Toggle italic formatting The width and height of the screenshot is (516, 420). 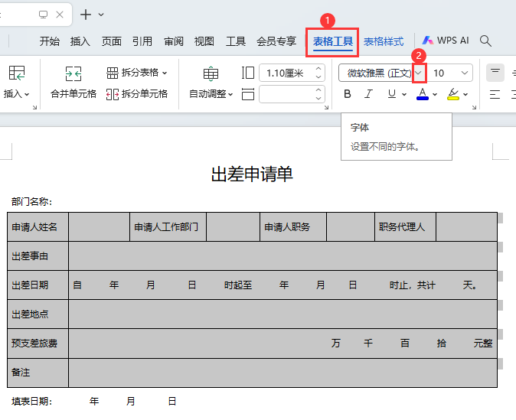[368, 94]
